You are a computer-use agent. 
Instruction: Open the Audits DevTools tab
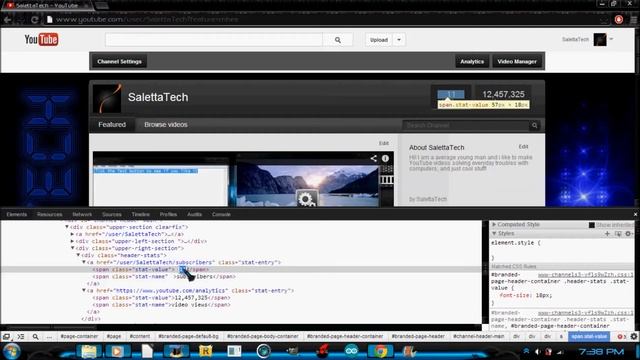(194, 214)
